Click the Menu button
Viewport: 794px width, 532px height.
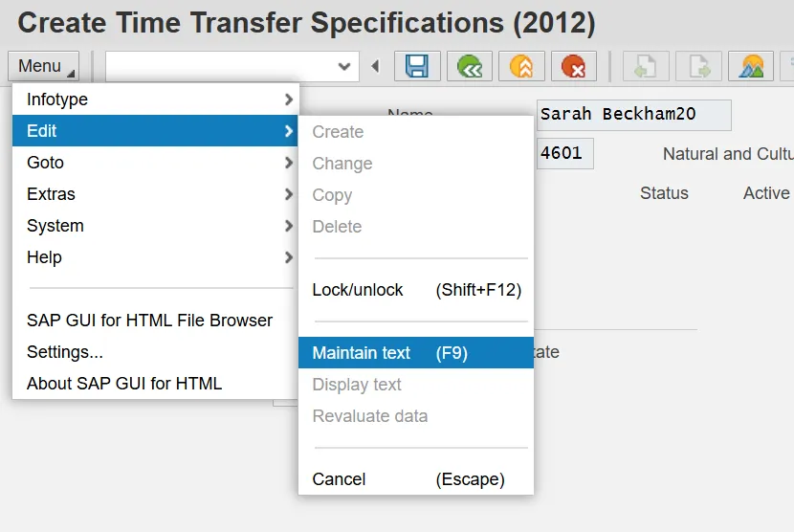(44, 66)
